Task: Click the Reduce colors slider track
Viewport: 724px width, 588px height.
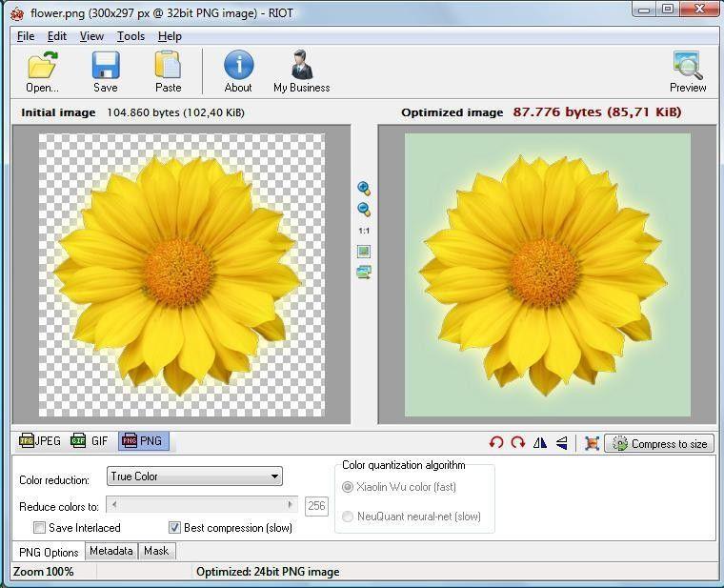Action: coord(200,505)
